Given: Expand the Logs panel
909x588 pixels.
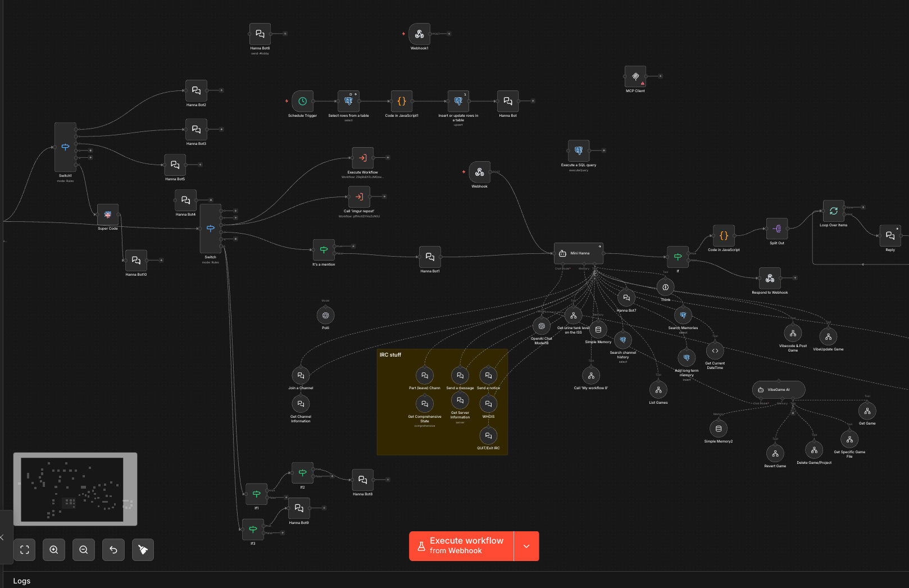Looking at the screenshot, I should (22, 581).
